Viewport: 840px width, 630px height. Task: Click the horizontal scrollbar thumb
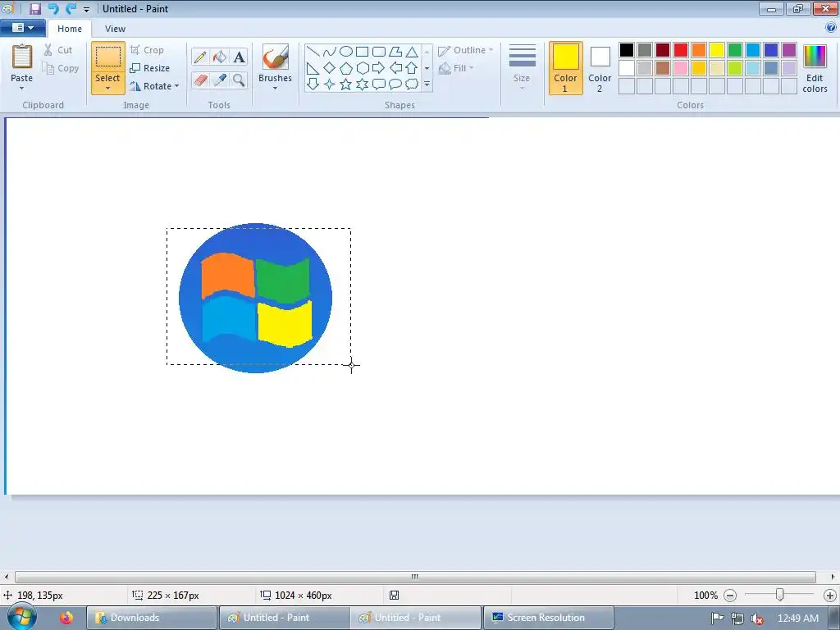415,577
